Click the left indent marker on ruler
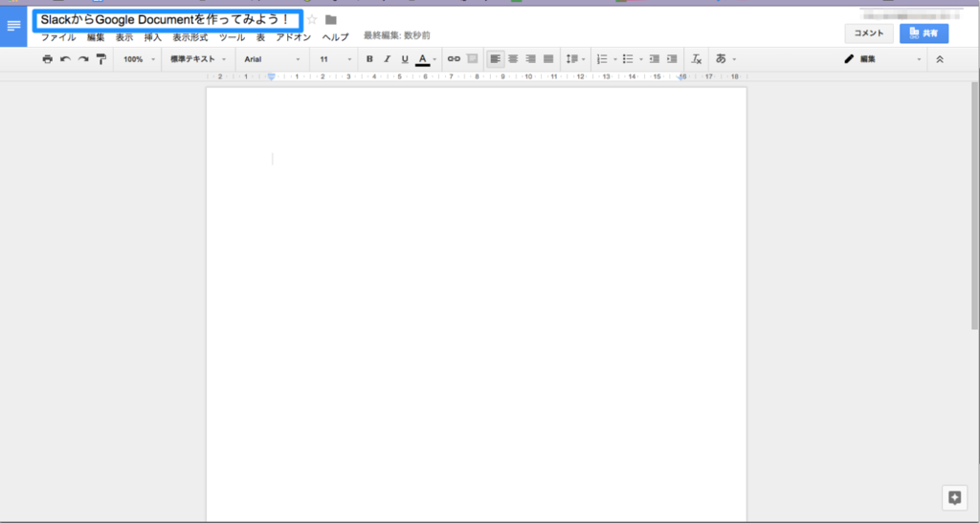Image resolution: width=980 pixels, height=523 pixels. coord(271,76)
